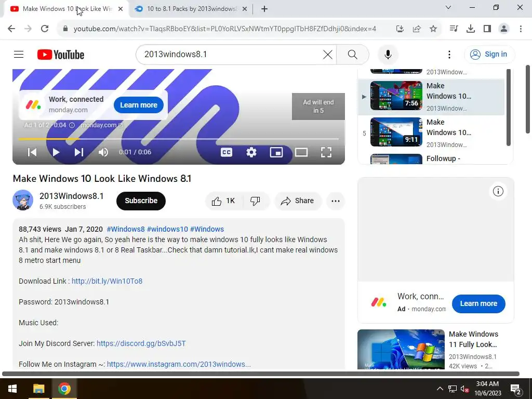Toggle the Chrome side panel
Screen dimensions: 532x399
(x=487, y=29)
